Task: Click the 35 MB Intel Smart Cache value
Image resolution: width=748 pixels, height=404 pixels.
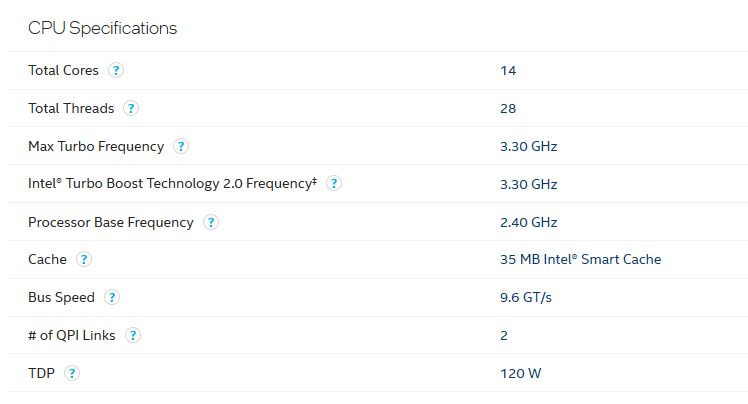Action: point(581,259)
